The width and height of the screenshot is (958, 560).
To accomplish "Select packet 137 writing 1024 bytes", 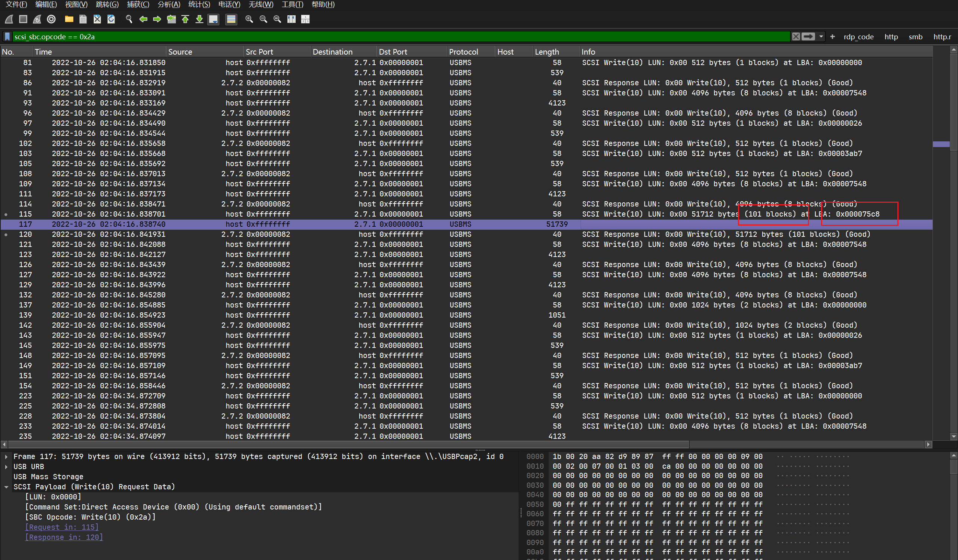I will [466, 305].
